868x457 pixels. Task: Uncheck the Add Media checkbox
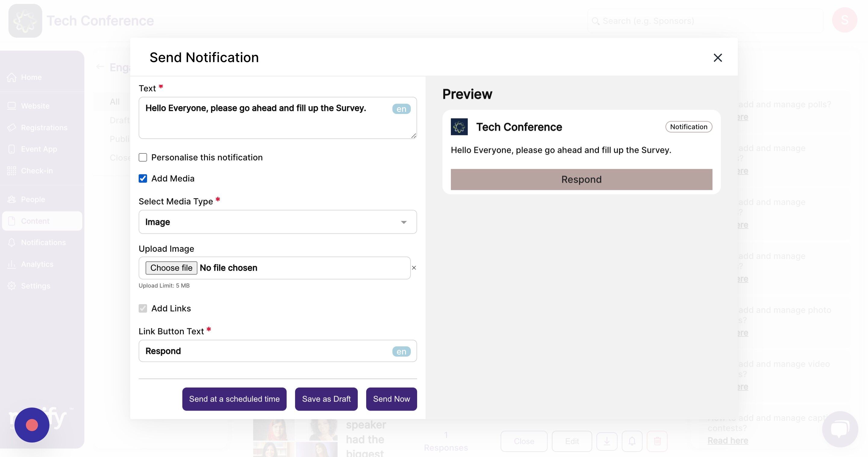tap(143, 179)
